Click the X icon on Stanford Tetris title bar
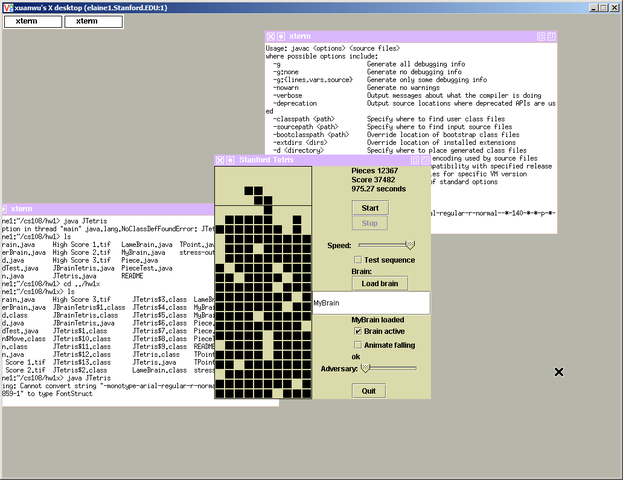Screen dimensions: 623x480 [x=220, y=160]
